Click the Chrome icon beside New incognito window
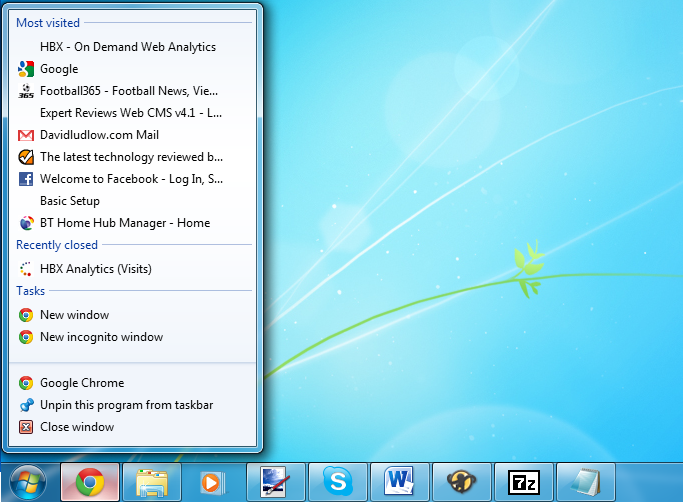This screenshot has height=502, width=683. 26,337
